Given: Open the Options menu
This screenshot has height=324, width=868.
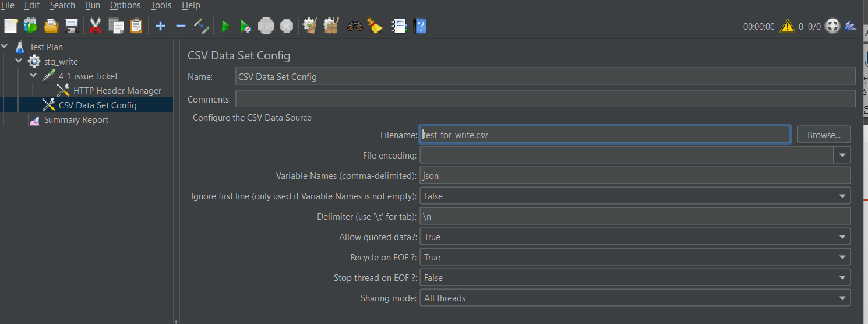Looking at the screenshot, I should (125, 5).
